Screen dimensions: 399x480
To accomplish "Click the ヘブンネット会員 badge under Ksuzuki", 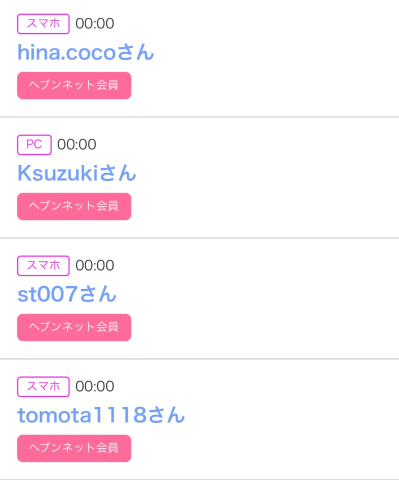I will coord(74,206).
